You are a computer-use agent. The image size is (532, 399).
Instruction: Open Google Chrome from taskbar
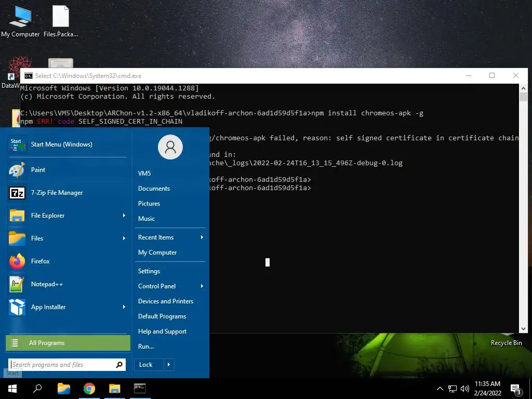click(89, 389)
